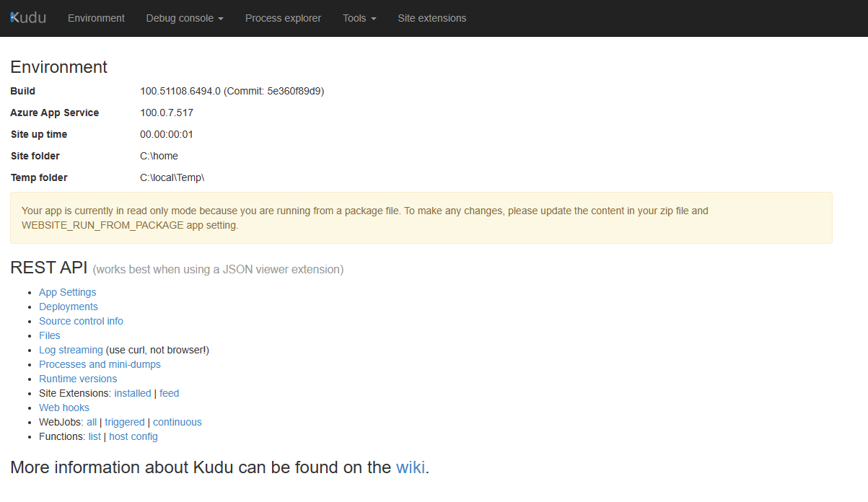Image resolution: width=868 pixels, height=502 pixels.
Task: Click the Log streaming link
Action: tap(71, 350)
